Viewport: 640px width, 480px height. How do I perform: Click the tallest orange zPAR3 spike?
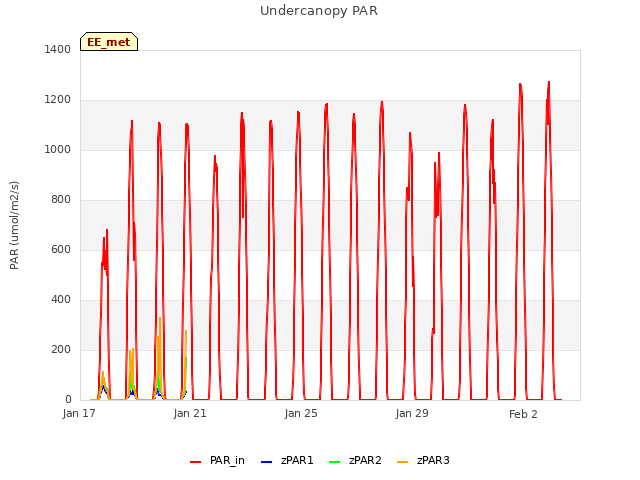coord(160,318)
